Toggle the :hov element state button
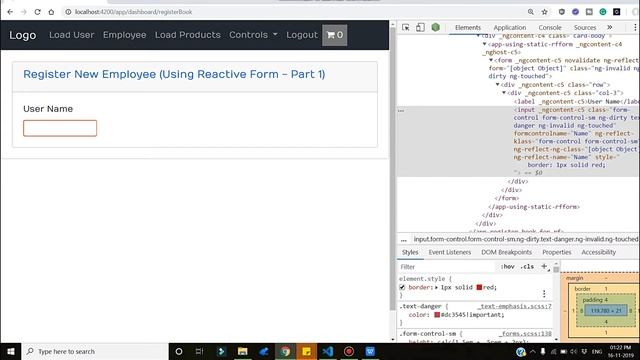The height and width of the screenshot is (360, 640). [507, 267]
